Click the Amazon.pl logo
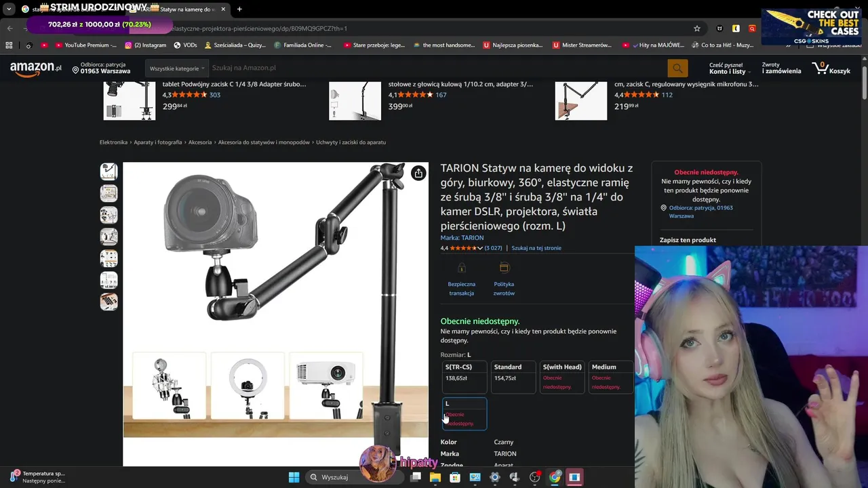Image resolution: width=868 pixels, height=488 pixels. [35, 68]
